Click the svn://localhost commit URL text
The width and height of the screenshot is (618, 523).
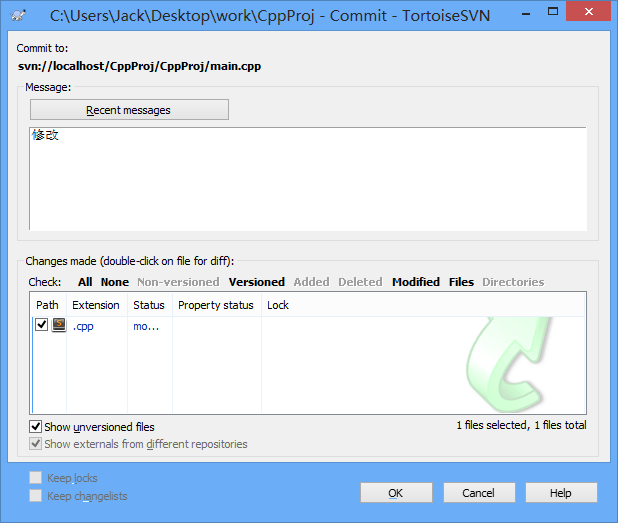coord(140,66)
